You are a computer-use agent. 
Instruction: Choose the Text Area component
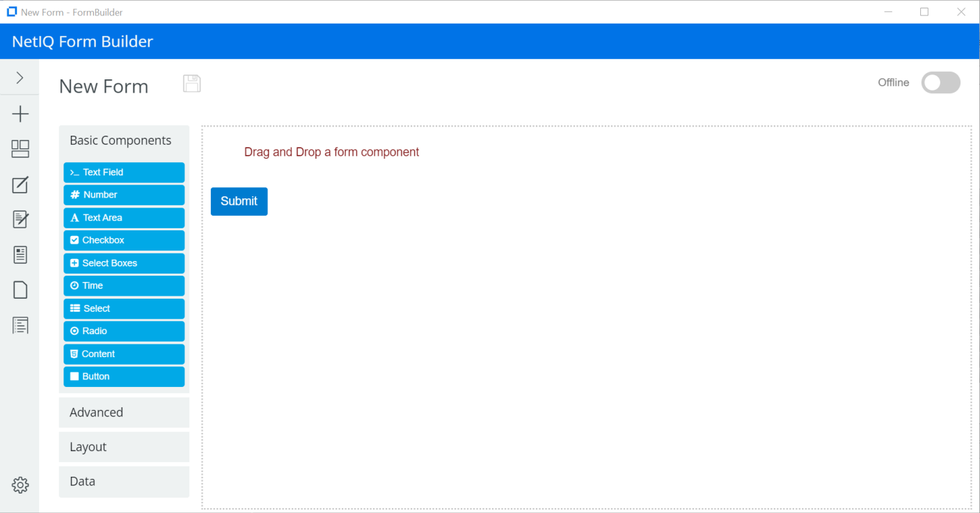(124, 218)
